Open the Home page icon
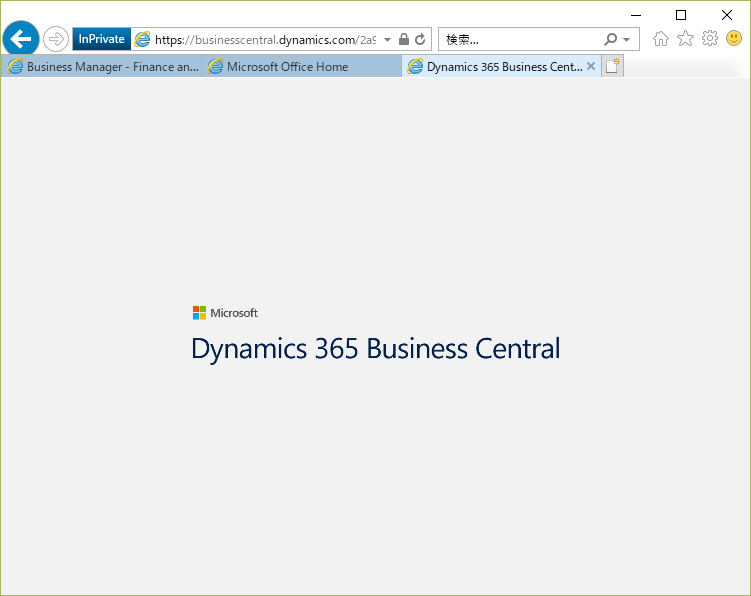 (660, 38)
